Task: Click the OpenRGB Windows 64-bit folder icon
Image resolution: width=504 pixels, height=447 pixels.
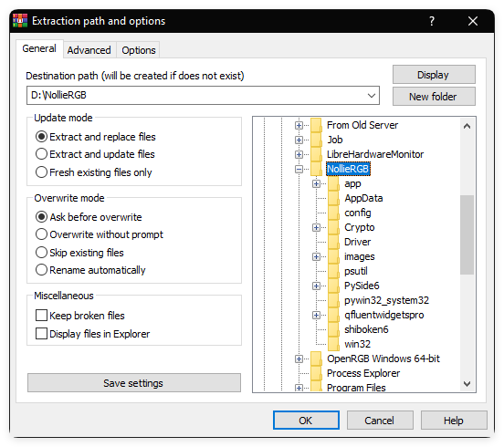Action: coord(316,359)
